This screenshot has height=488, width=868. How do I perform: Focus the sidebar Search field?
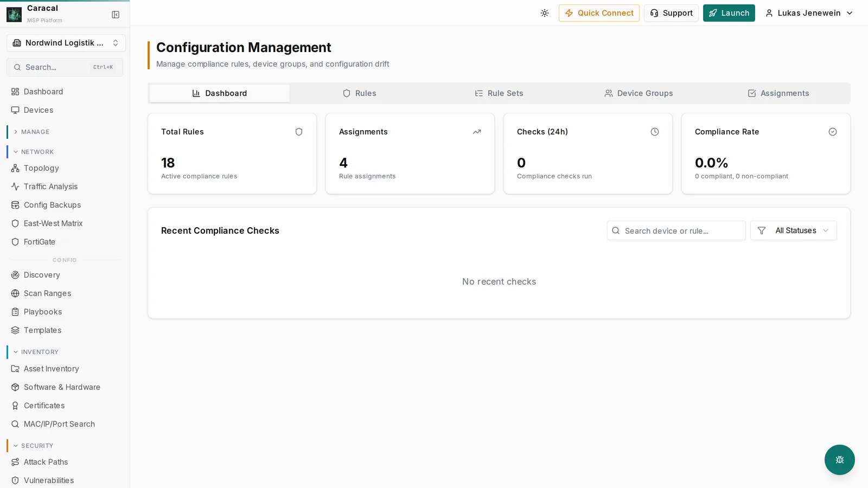[x=65, y=67]
